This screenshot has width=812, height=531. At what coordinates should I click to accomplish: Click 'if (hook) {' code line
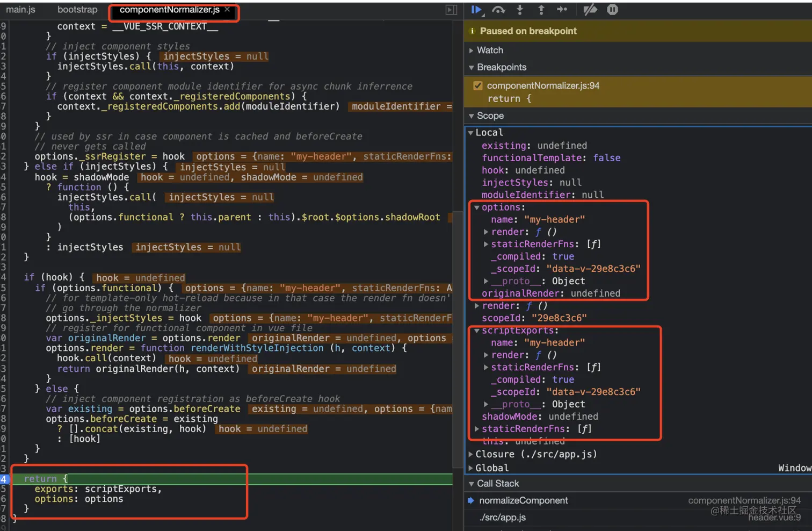(54, 277)
